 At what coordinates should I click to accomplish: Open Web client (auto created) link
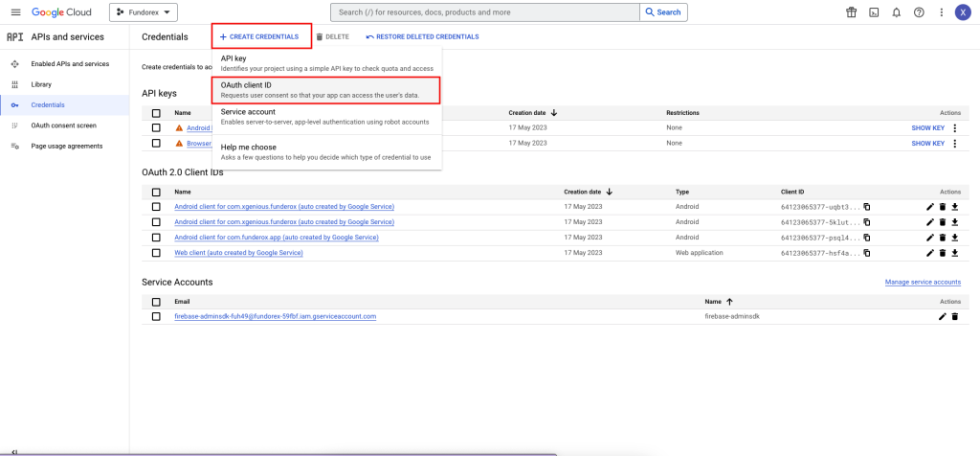(x=238, y=253)
